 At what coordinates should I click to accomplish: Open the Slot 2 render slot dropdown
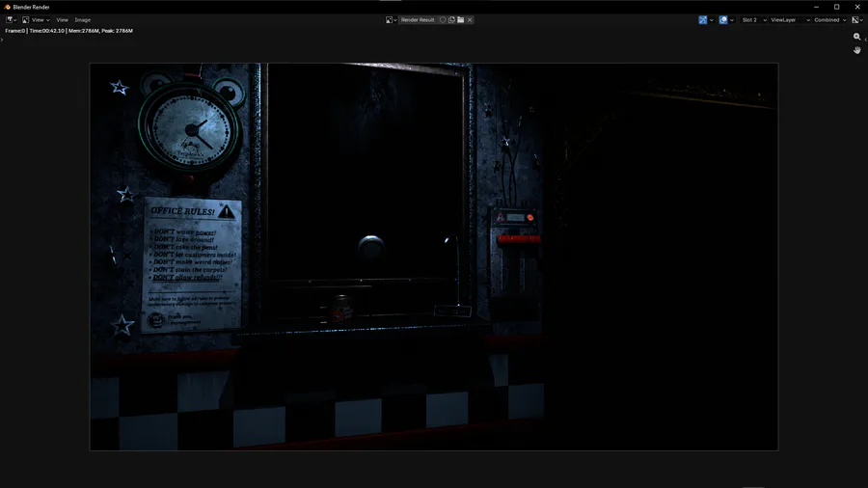pyautogui.click(x=753, y=20)
